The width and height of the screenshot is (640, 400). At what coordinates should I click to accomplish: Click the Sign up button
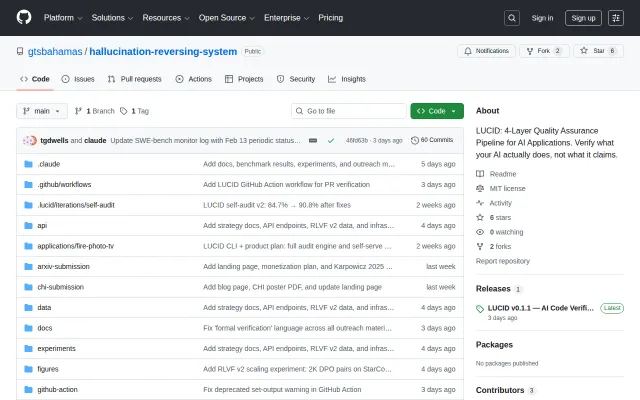[x=583, y=18]
